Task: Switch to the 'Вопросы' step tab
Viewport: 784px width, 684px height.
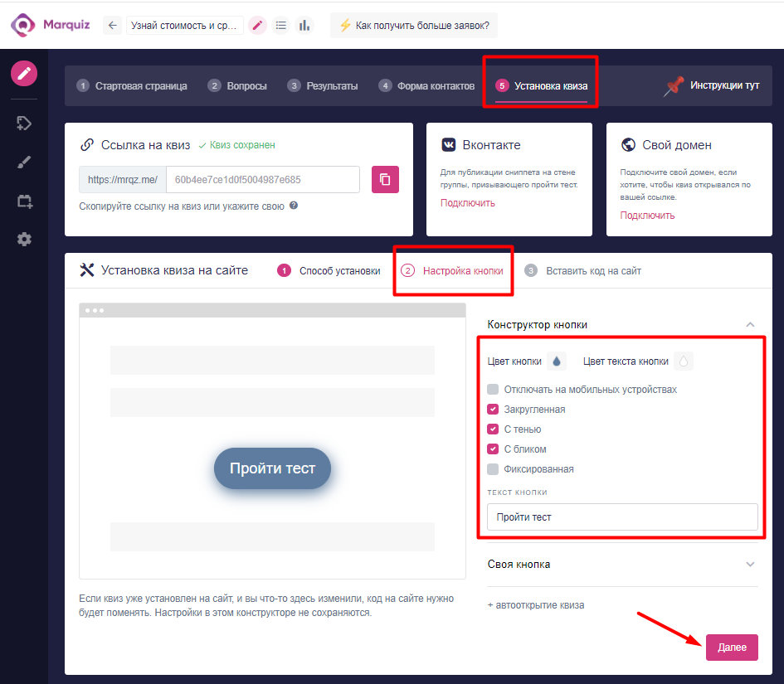Action: (237, 86)
